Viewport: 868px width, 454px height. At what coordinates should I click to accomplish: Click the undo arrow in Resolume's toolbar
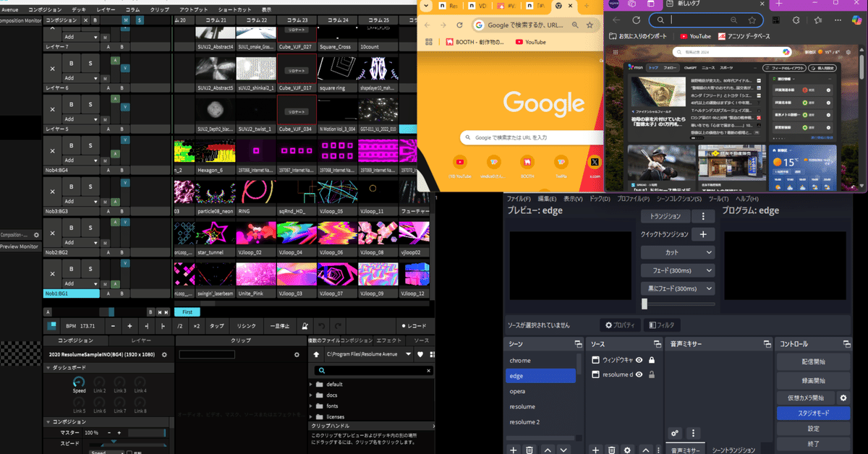(x=321, y=326)
